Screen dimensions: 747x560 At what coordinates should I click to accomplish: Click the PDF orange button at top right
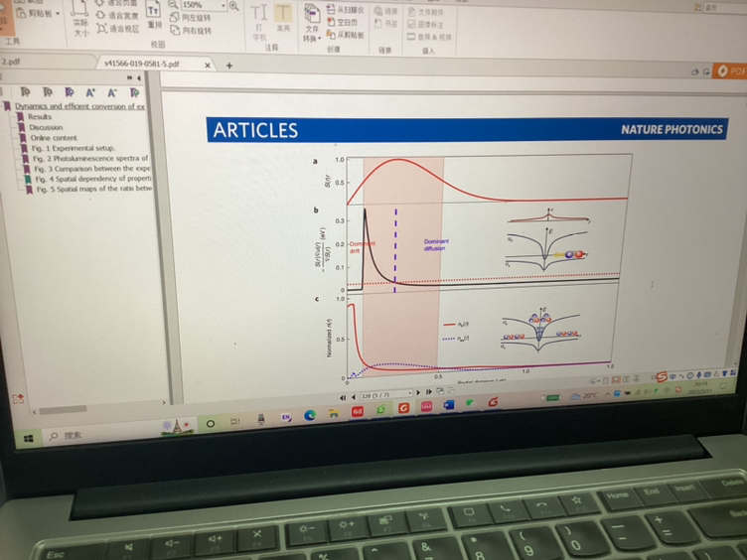(731, 70)
